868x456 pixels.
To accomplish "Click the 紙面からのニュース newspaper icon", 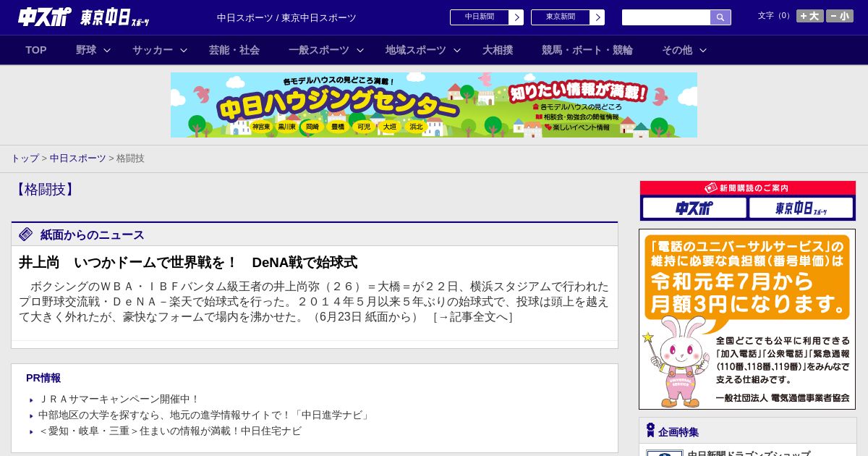I will (x=26, y=234).
